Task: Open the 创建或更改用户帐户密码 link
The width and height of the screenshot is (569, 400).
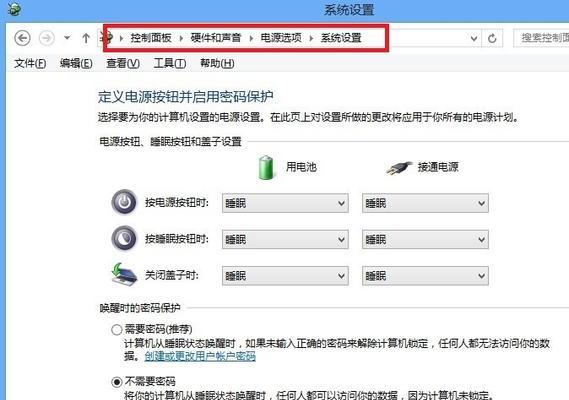Action: pos(200,356)
